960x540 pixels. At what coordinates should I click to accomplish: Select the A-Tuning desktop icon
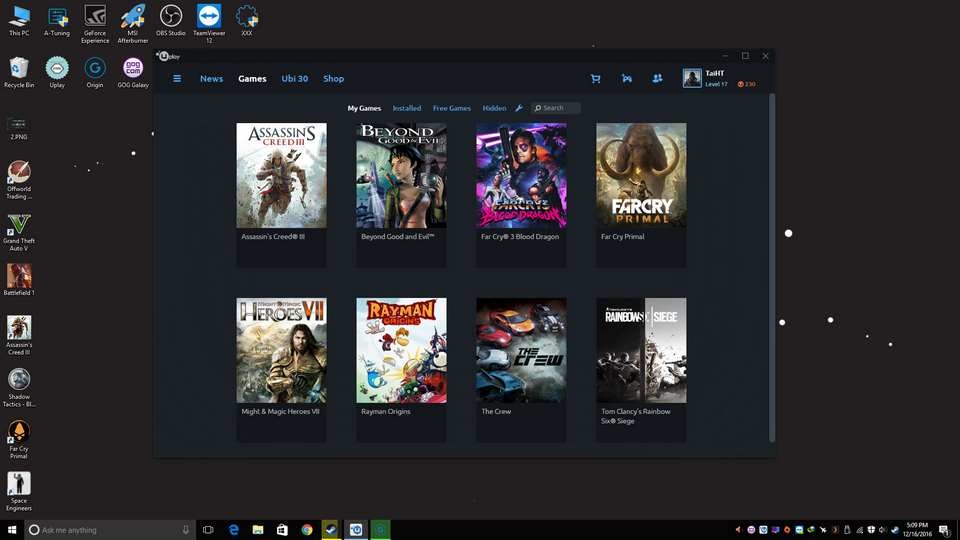tap(57, 21)
